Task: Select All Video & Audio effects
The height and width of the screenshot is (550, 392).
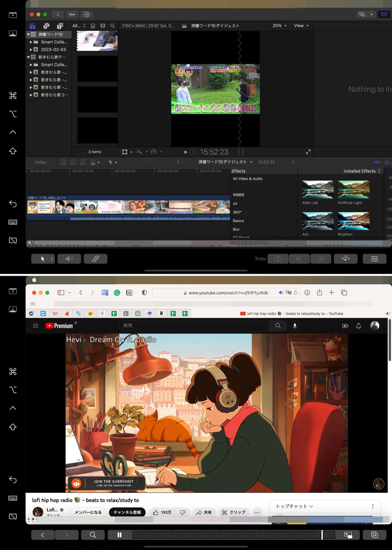Action: (x=248, y=179)
